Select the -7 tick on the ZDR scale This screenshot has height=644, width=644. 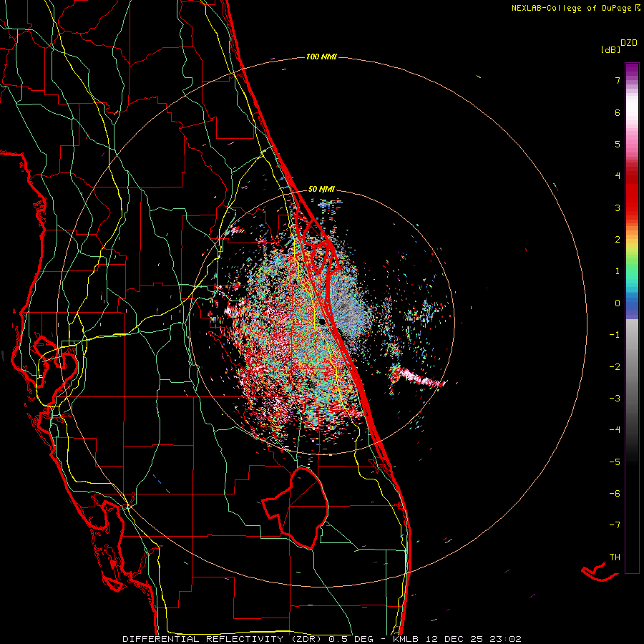615,525
